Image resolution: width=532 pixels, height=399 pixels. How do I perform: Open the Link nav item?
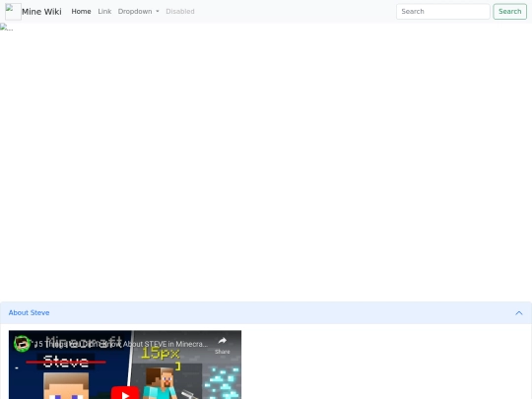click(x=104, y=12)
